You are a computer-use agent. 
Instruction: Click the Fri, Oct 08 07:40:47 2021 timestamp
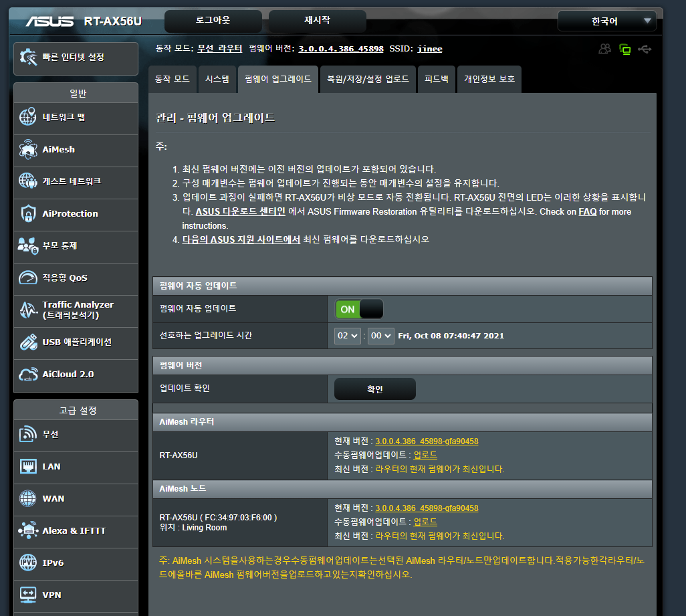point(451,336)
